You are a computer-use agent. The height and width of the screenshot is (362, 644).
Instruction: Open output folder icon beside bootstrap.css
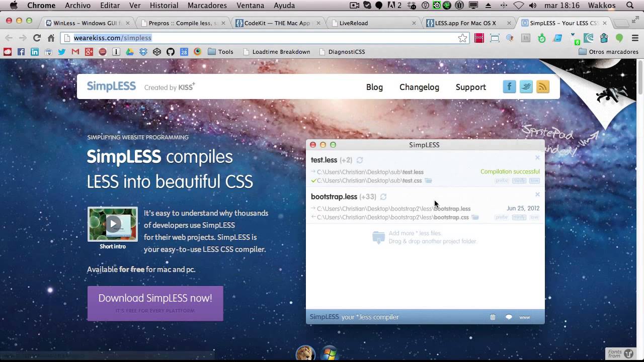475,217
